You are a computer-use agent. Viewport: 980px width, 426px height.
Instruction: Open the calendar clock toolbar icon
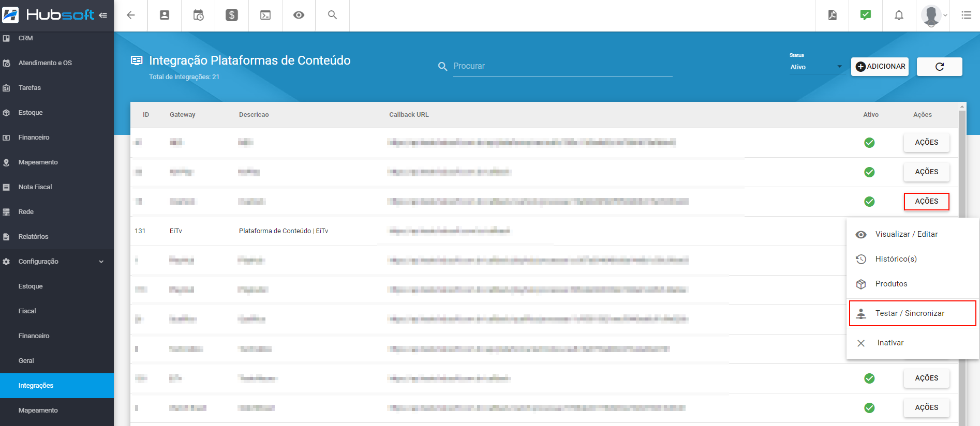[x=198, y=15]
